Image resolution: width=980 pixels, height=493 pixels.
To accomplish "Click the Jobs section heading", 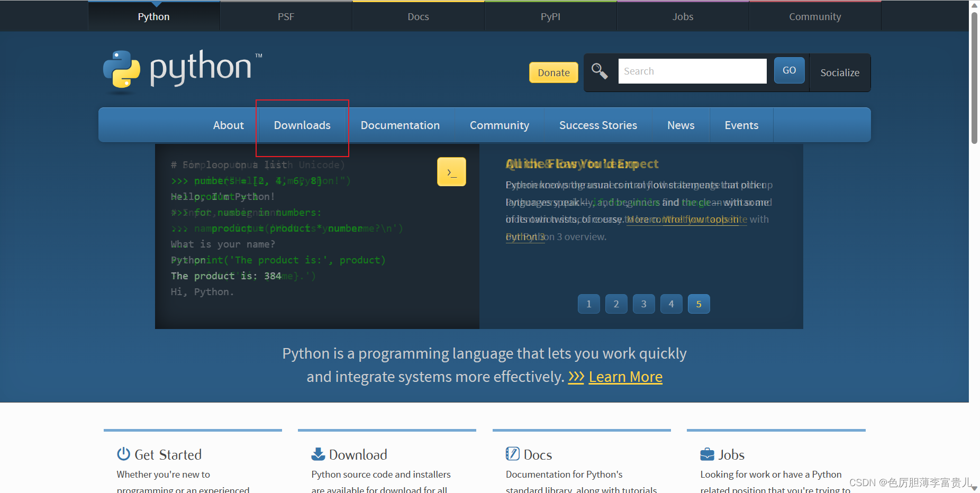I will (731, 455).
